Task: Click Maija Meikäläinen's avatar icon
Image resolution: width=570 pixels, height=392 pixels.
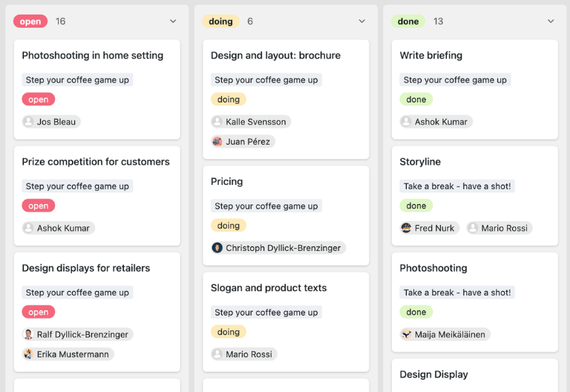Action: point(407,334)
